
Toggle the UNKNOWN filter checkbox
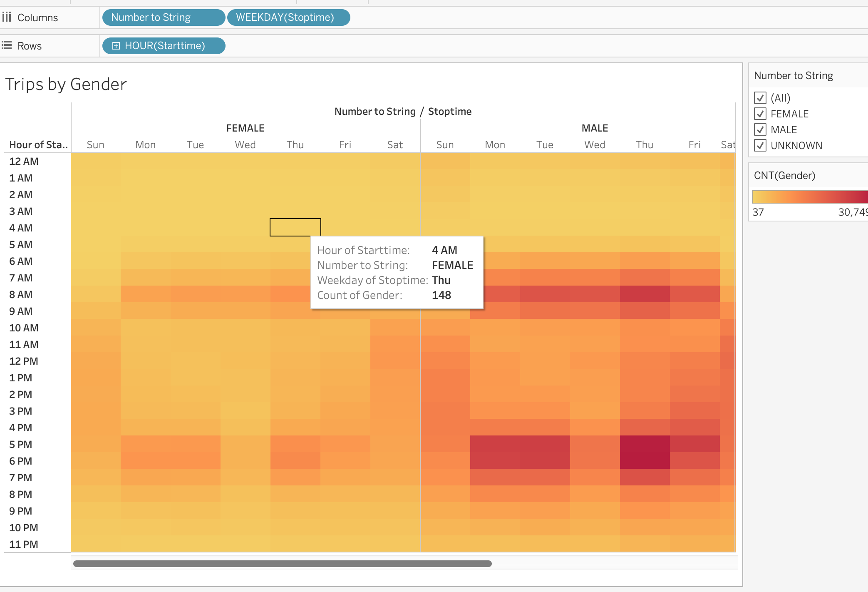[760, 145]
